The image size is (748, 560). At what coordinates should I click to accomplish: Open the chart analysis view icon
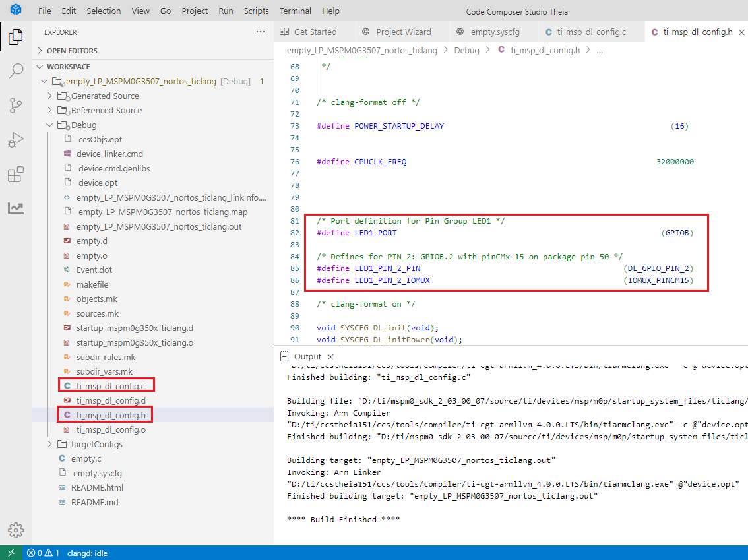(16, 208)
